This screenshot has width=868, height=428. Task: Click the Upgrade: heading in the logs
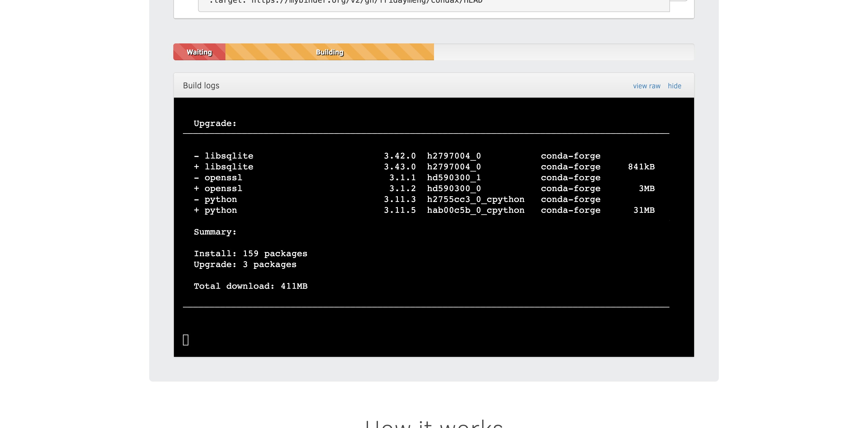point(215,123)
